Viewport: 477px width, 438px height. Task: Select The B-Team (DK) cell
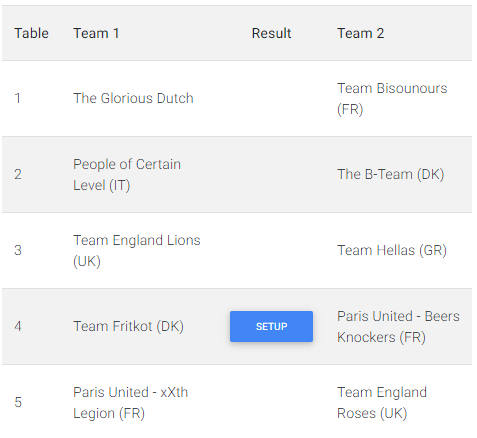click(390, 174)
